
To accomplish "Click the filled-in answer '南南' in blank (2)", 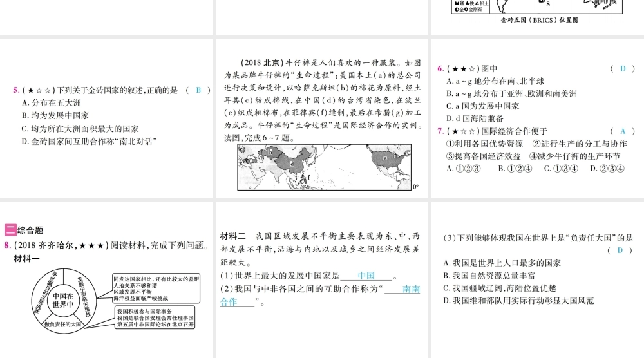I will tap(411, 289).
